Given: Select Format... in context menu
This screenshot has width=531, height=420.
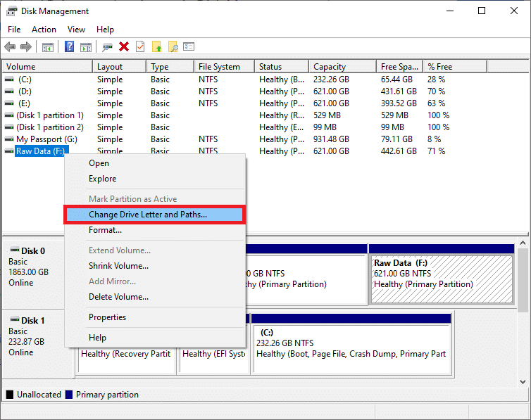Looking at the screenshot, I should pyautogui.click(x=105, y=230).
